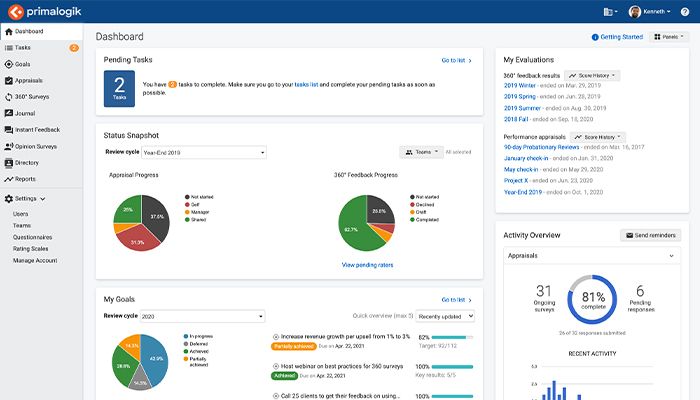
Task: Click Kenneth's profile avatar
Action: pyautogui.click(x=634, y=12)
